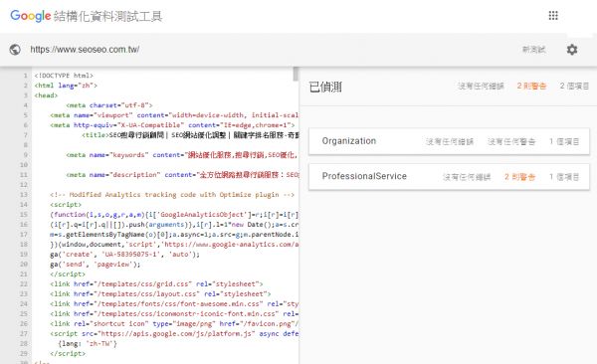Screen dimensions: 597x364
Task: Click the favicon.png shortcut icon line
Action: (174, 323)
